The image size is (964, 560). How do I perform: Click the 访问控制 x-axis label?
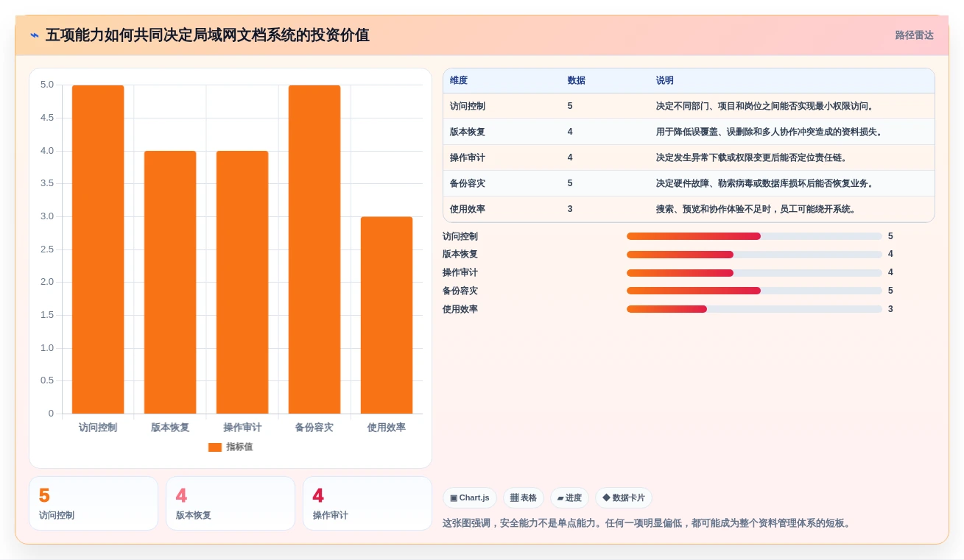[98, 428]
